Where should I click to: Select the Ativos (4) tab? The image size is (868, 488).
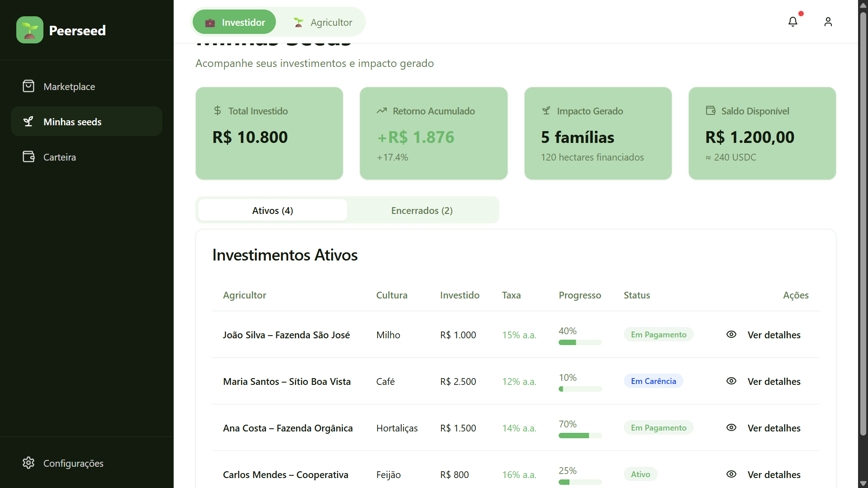click(x=272, y=210)
